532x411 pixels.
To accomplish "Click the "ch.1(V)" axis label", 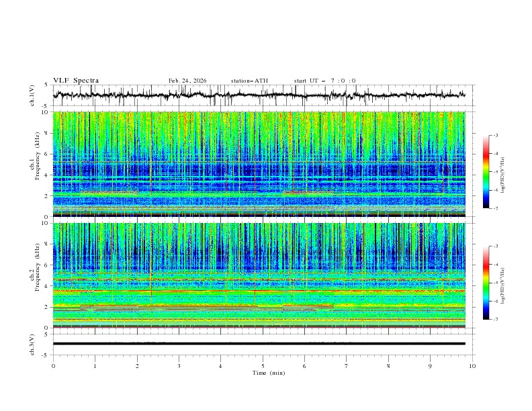I will tap(32, 95).
